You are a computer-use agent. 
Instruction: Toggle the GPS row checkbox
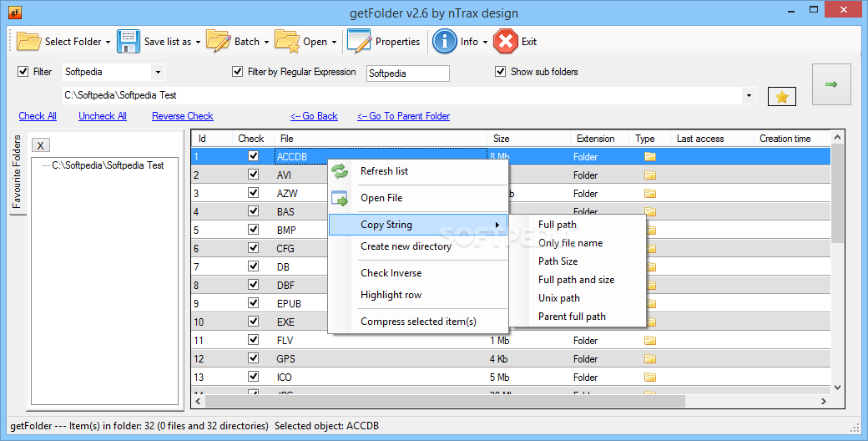point(253,358)
